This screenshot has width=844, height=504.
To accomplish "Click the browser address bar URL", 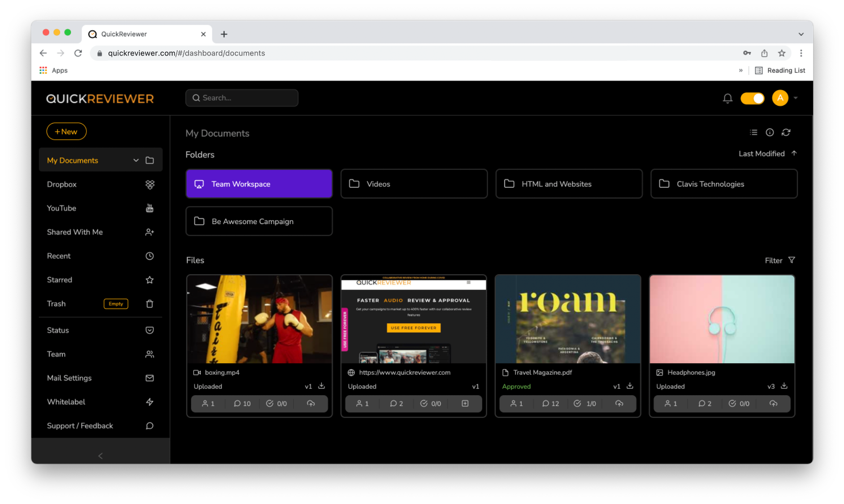I will pyautogui.click(x=186, y=53).
